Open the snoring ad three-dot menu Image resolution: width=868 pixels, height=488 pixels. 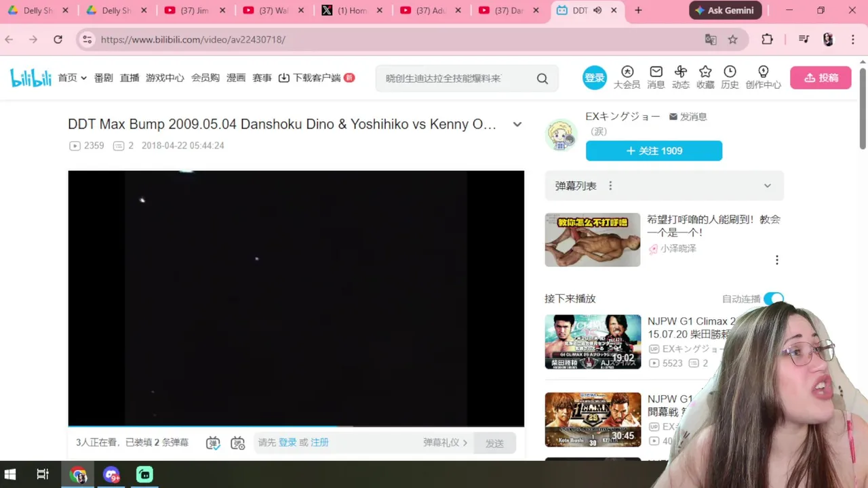point(777,260)
